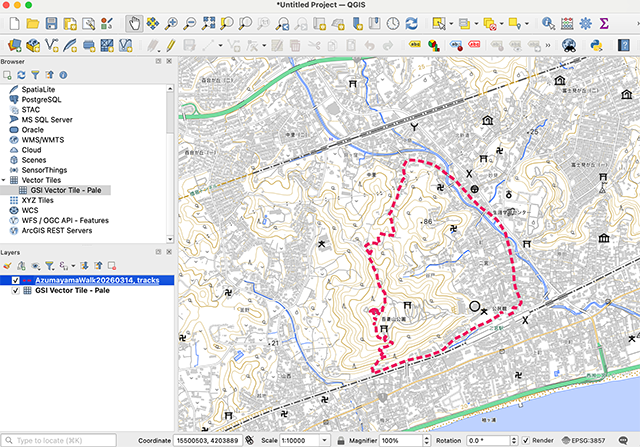Toggle the scale lock icon
Image resolution: width=640 pixels, height=447 pixels.
[341, 440]
